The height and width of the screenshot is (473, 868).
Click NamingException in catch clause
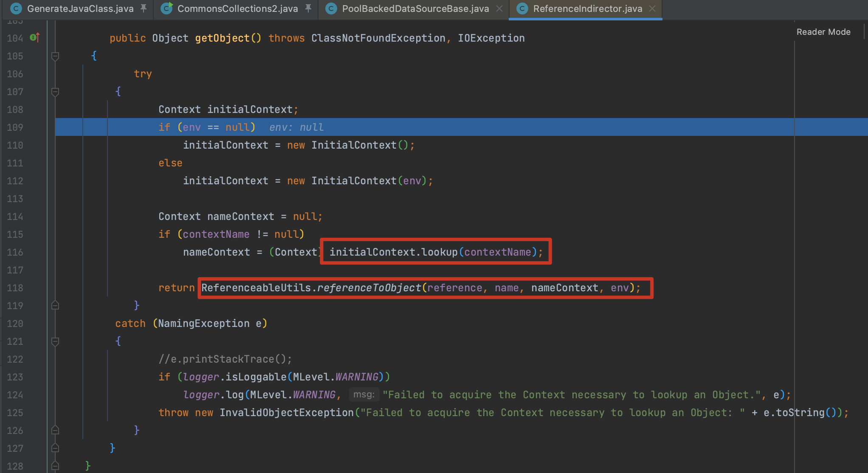click(x=204, y=324)
